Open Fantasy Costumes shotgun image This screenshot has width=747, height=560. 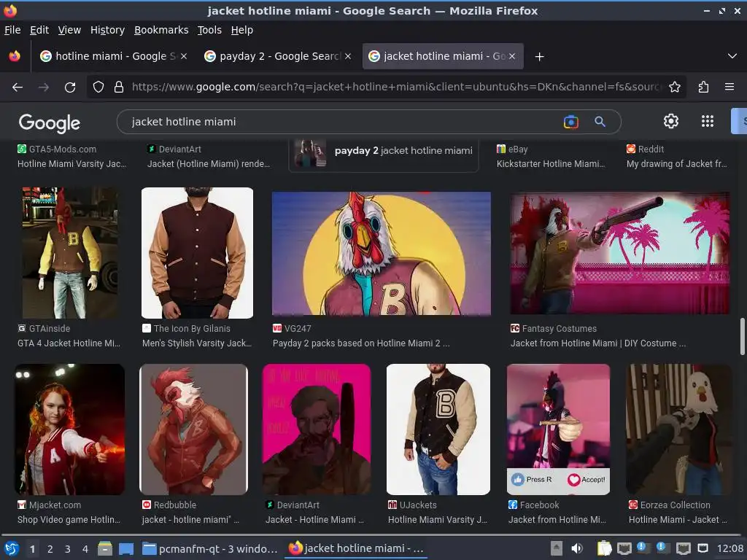click(x=620, y=253)
